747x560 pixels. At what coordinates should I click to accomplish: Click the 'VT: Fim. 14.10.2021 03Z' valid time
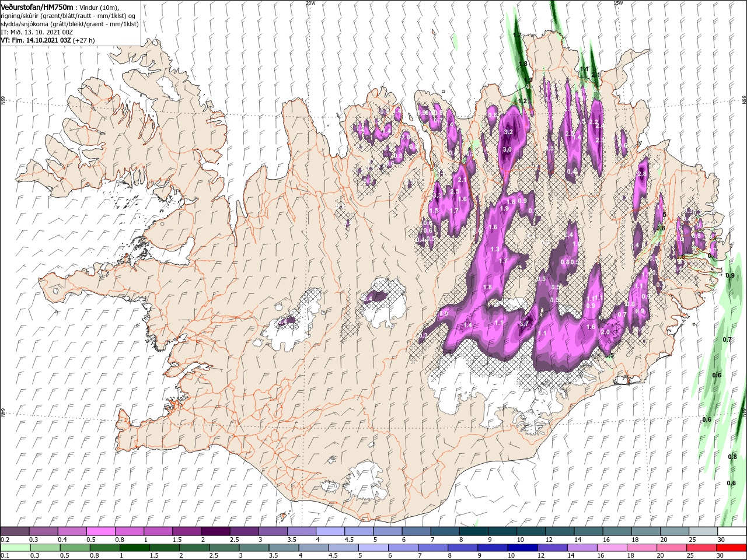tap(36, 40)
